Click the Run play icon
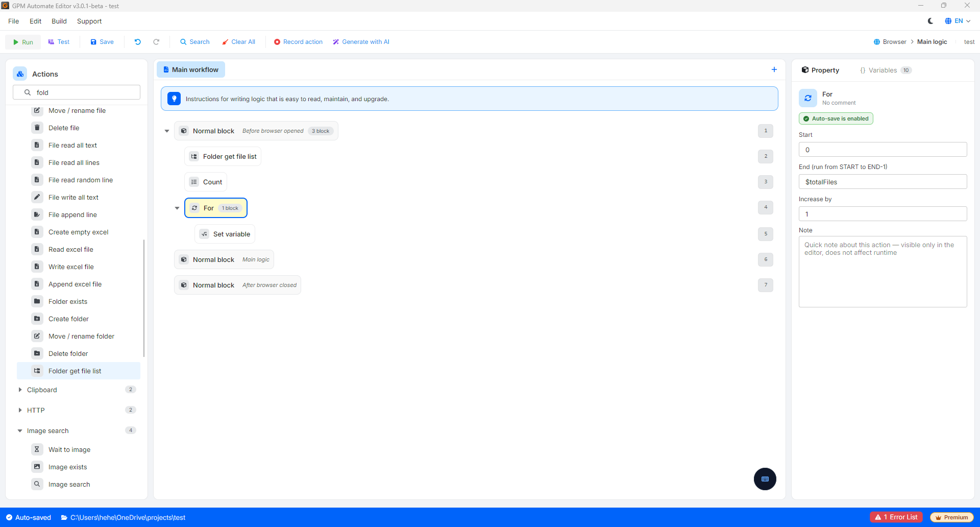Image resolution: width=980 pixels, height=527 pixels. point(16,42)
